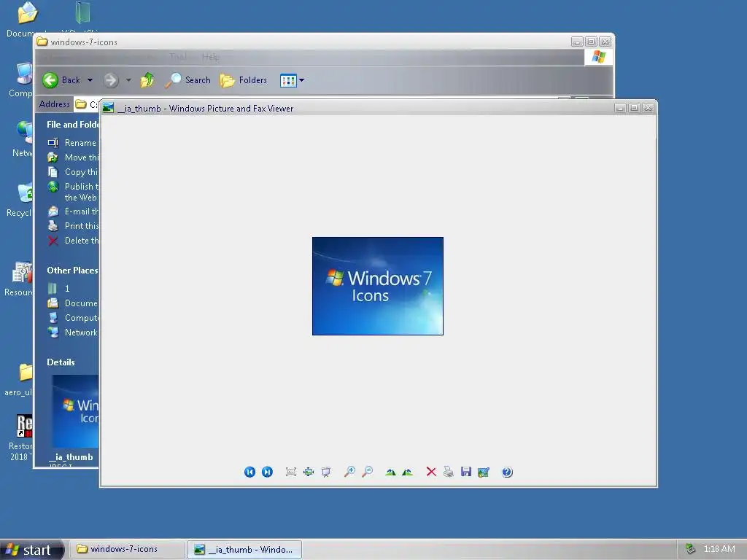Click Copy this file task link
The image size is (747, 560).
click(x=73, y=172)
